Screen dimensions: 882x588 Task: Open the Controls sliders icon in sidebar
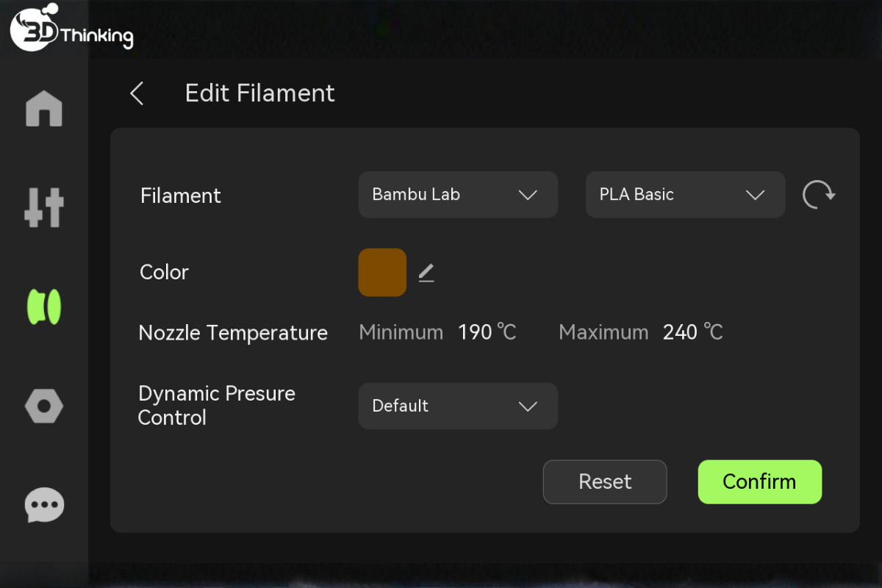tap(44, 207)
